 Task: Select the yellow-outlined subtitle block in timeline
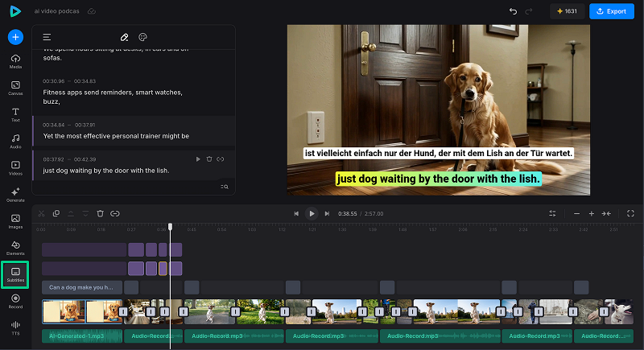tap(163, 269)
